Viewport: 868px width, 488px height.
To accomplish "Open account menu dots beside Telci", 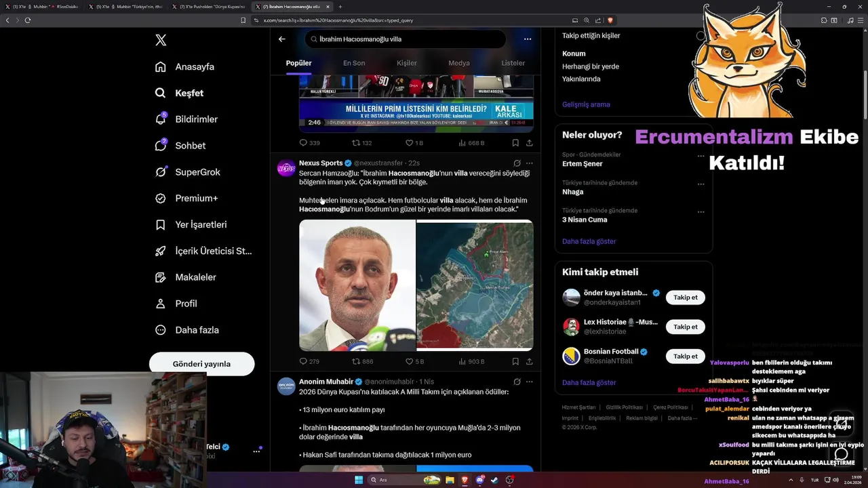I will click(x=256, y=451).
